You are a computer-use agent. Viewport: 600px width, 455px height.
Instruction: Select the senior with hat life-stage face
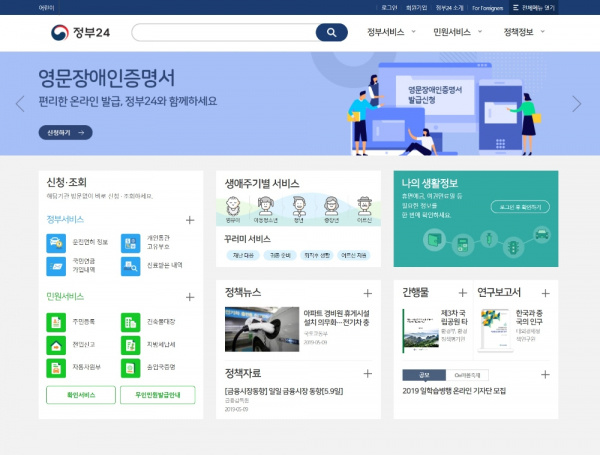364,207
